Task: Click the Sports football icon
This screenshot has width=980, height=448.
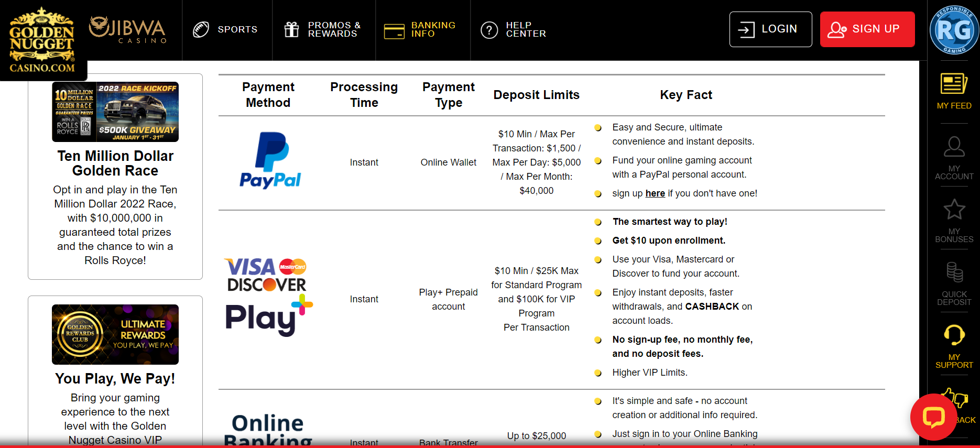Action: 201,29
